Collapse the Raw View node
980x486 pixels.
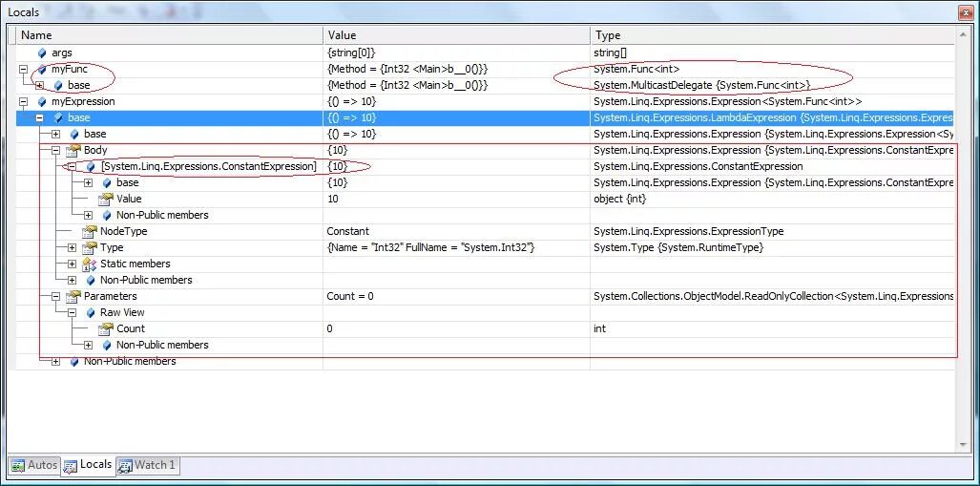72,313
